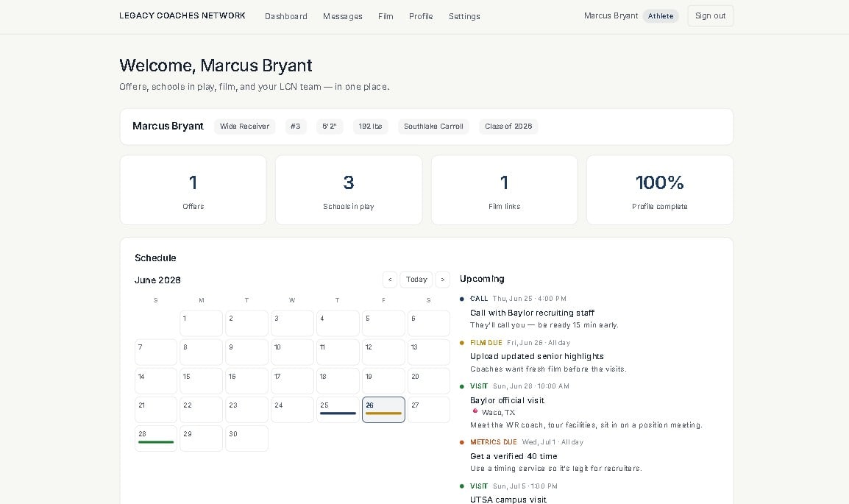Click the Legacy Coaches Network logo text
849x504 pixels.
pyautogui.click(x=182, y=15)
